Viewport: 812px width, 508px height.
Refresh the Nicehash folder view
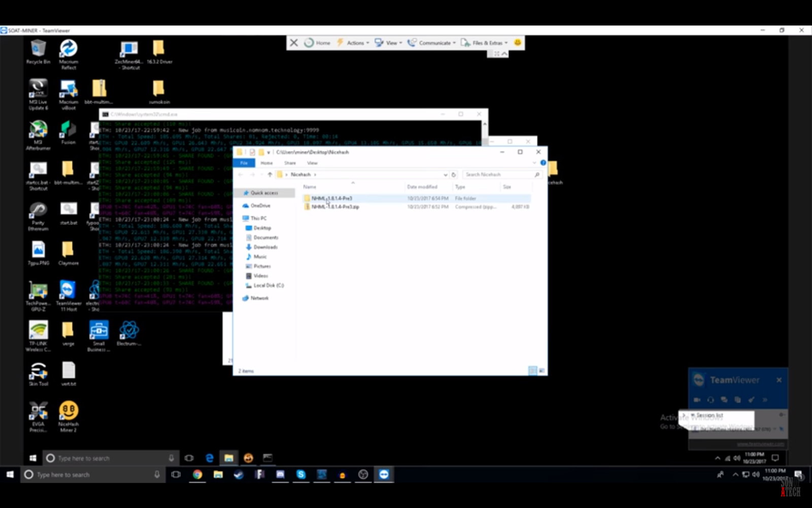[454, 175]
